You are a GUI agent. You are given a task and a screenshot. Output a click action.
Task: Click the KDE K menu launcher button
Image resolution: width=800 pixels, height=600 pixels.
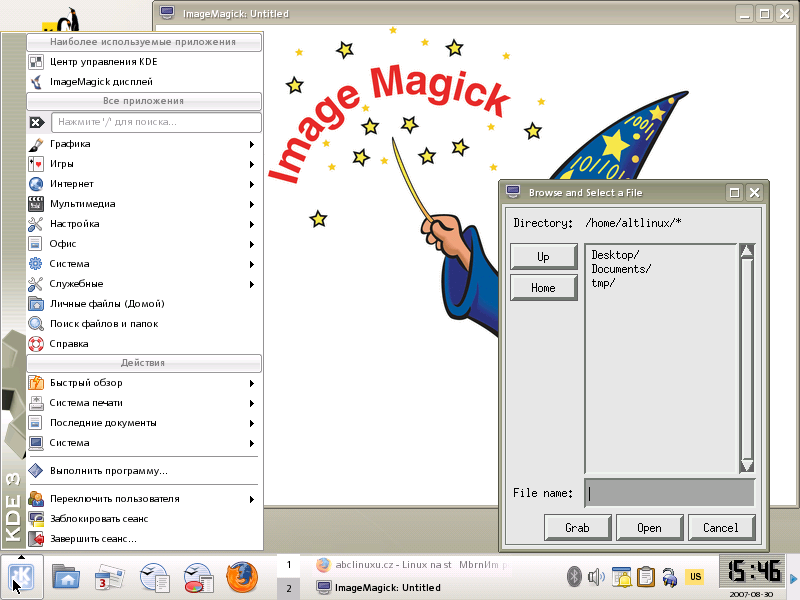21,578
